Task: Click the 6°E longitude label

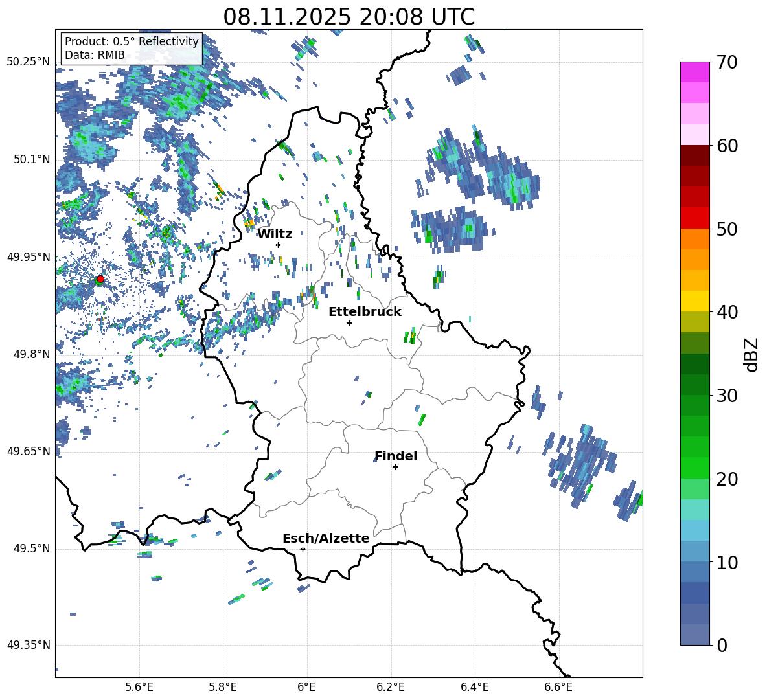Action: tap(306, 688)
